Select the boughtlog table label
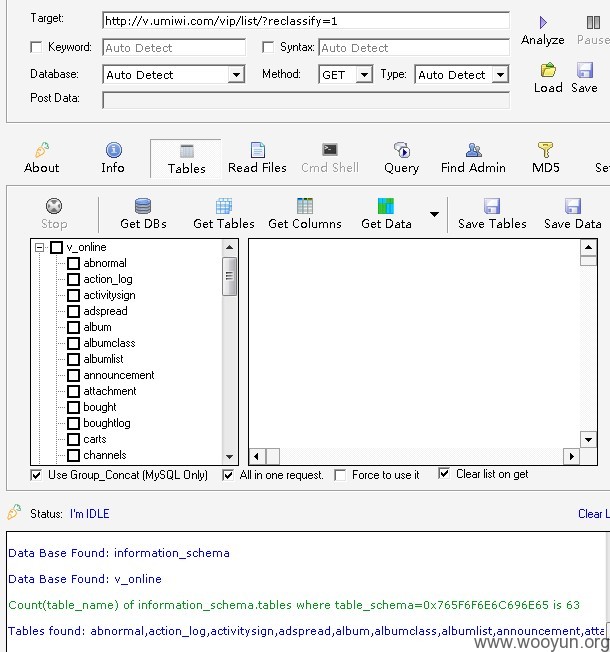Image resolution: width=610 pixels, height=652 pixels. pyautogui.click(x=107, y=423)
